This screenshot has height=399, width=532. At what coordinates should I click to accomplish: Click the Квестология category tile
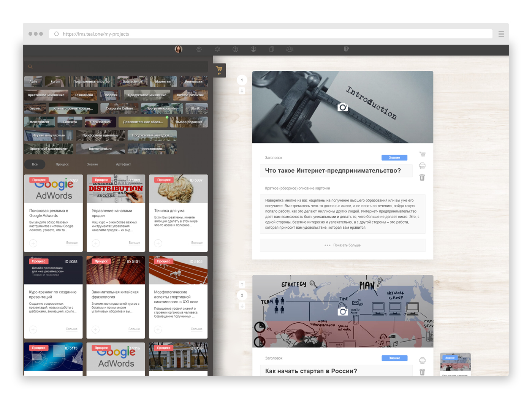pos(152,149)
